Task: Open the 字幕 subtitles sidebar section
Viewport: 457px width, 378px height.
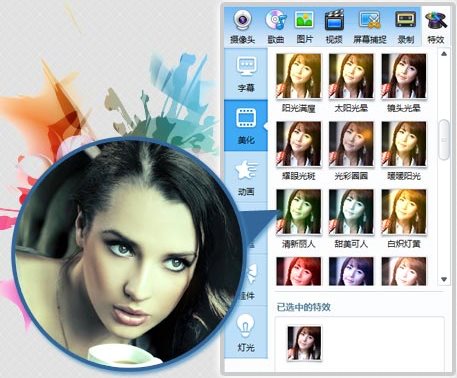Action: [x=246, y=74]
